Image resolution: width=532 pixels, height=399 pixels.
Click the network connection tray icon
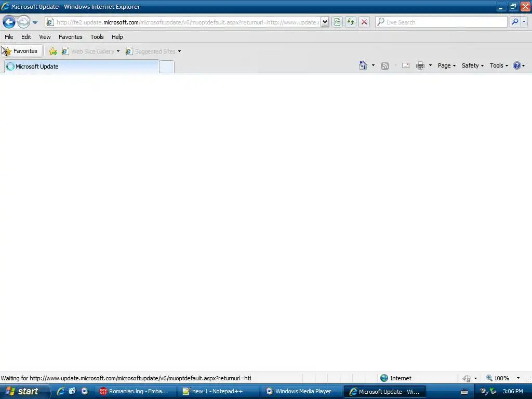(493, 392)
